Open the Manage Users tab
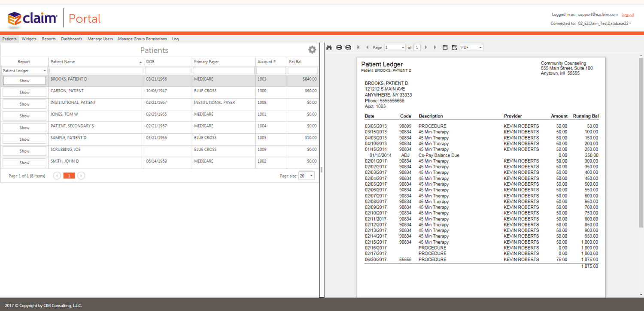Screen dimensions: 644x311 click(x=100, y=39)
